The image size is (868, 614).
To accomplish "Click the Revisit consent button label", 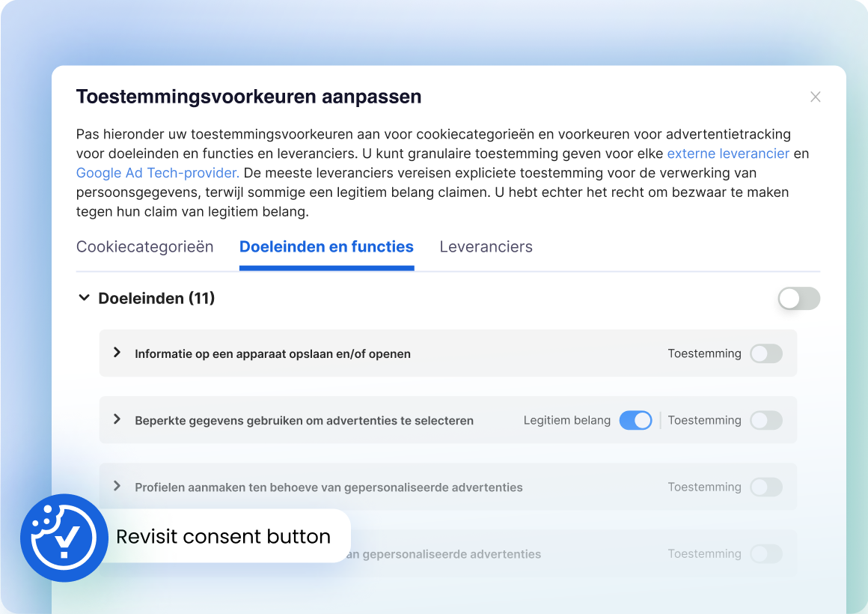I will [223, 537].
